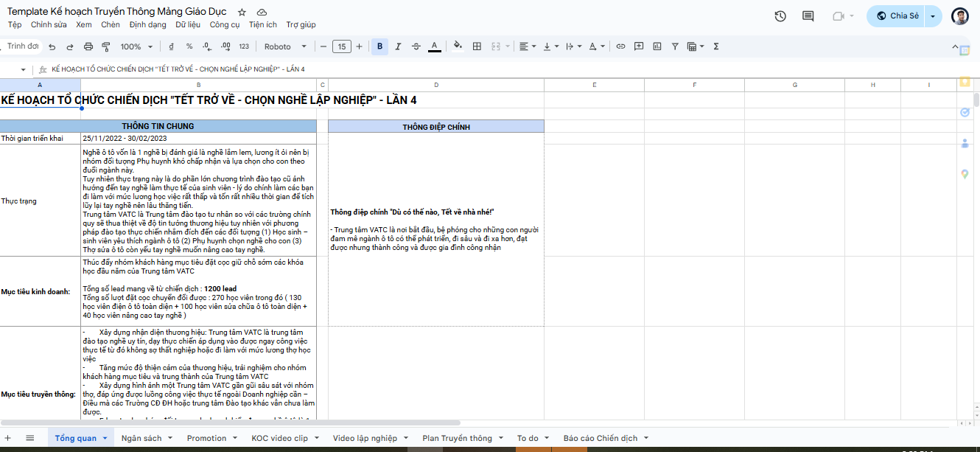Click the insert link icon
This screenshot has height=452, width=980.
click(x=620, y=46)
